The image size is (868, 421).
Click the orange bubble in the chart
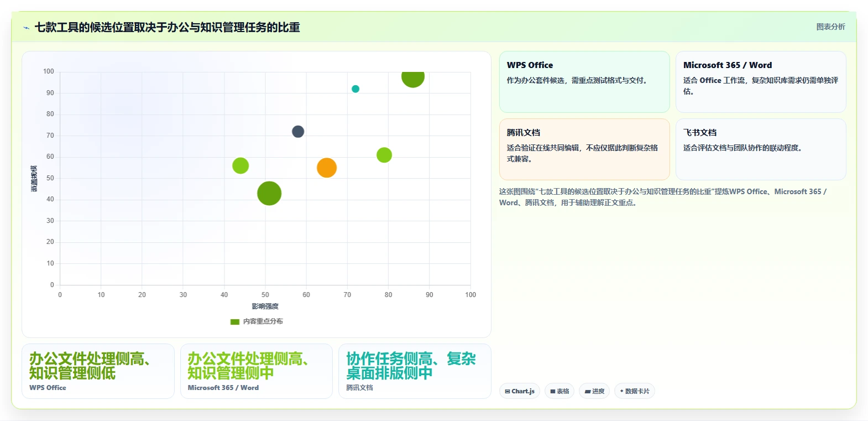point(327,168)
